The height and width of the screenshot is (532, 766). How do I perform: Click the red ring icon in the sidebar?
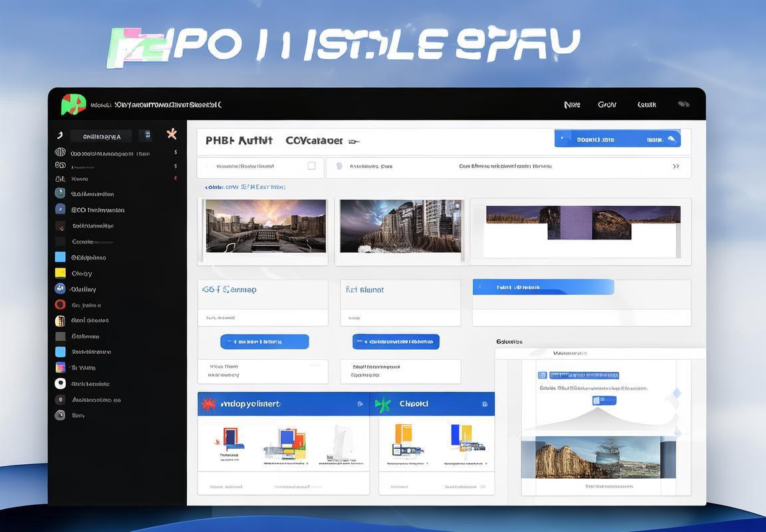[x=60, y=305]
